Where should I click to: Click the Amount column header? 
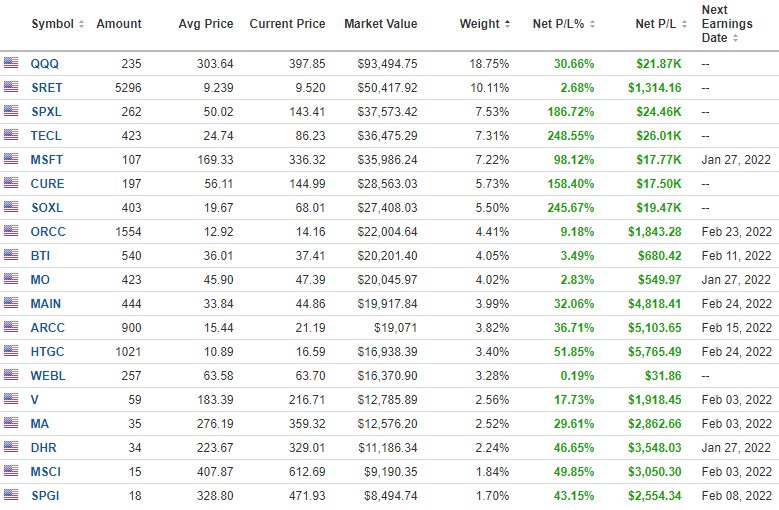click(x=119, y=24)
